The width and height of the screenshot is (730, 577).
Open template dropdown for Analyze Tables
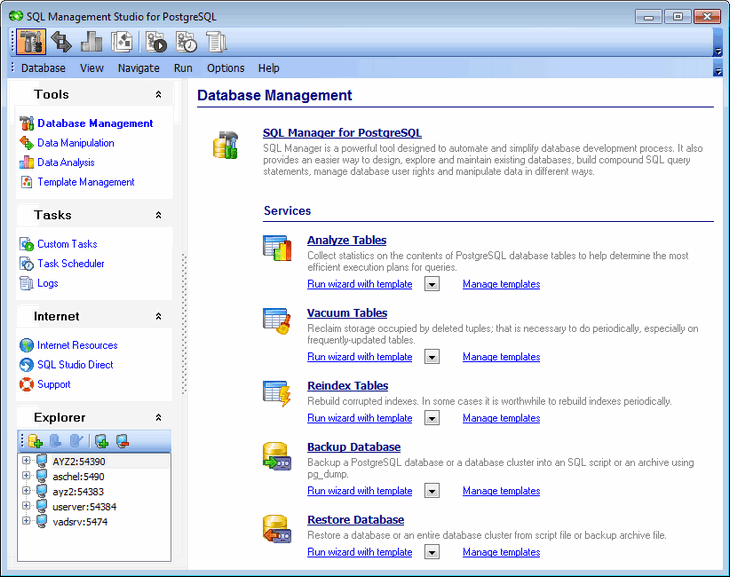click(x=432, y=284)
